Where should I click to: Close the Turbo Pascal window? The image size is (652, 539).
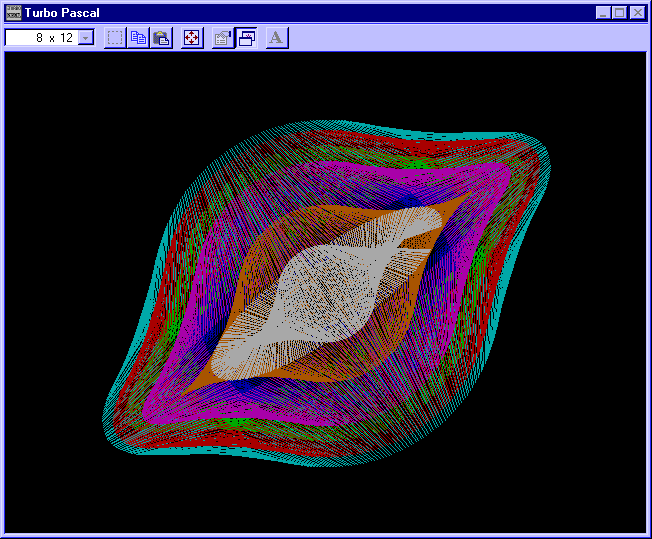[x=637, y=13]
